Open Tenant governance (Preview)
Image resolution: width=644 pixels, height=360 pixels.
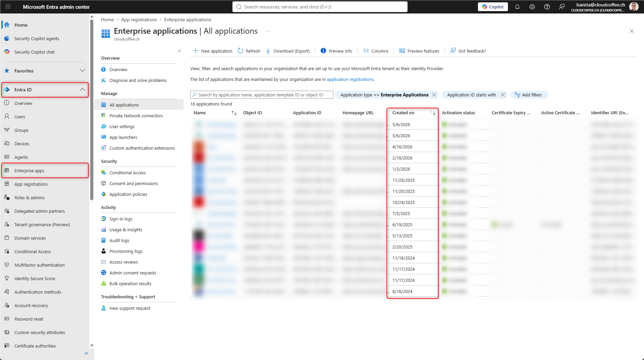coord(42,224)
